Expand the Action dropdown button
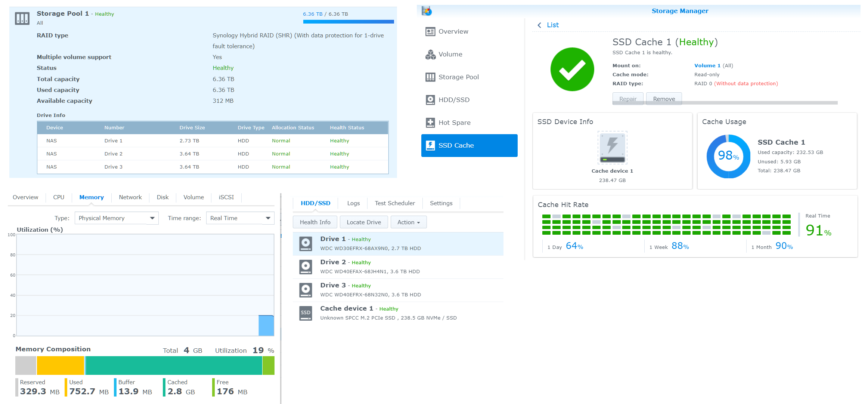The width and height of the screenshot is (868, 404). [x=408, y=222]
